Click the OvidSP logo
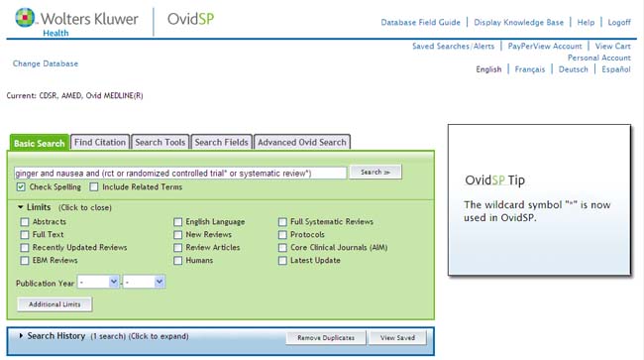 click(x=190, y=19)
